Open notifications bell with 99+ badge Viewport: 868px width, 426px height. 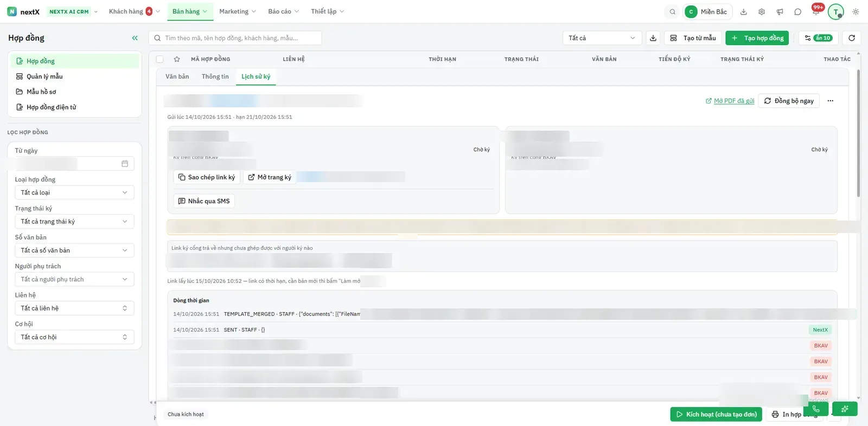pos(816,11)
